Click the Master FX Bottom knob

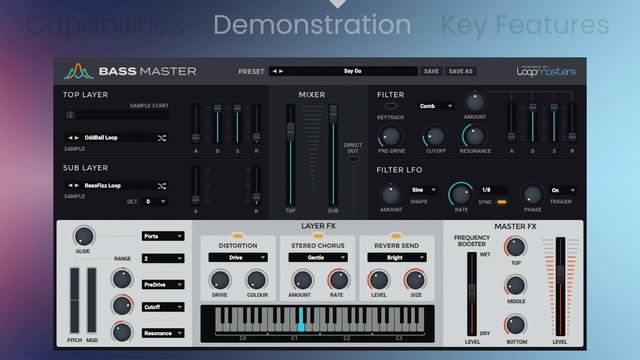click(515, 325)
